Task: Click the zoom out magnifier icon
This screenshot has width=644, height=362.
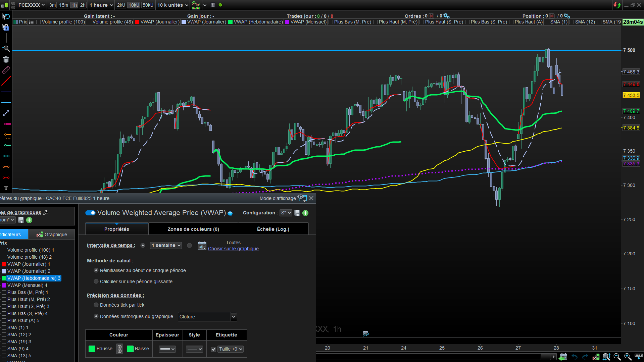Action: (x=617, y=357)
